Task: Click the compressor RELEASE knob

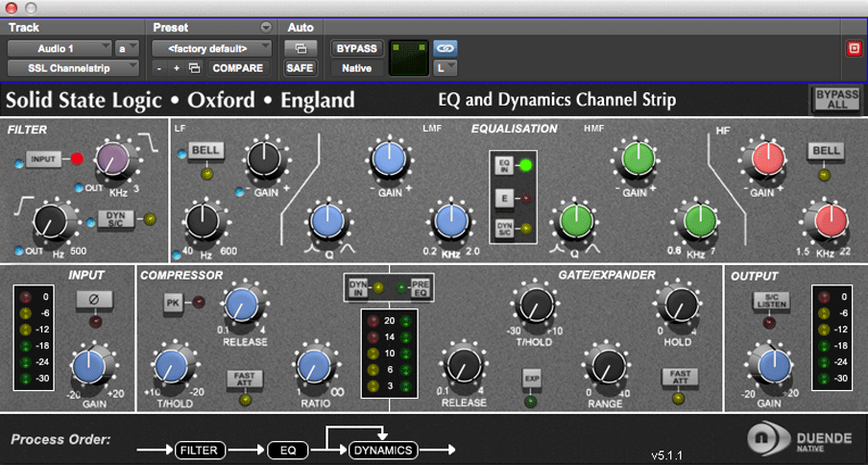Action: pos(243,305)
